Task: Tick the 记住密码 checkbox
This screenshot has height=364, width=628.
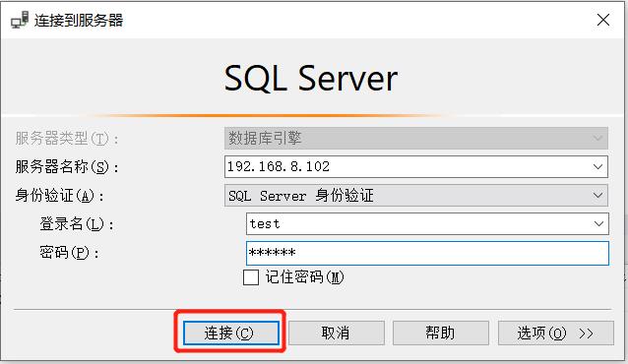Action: coord(251,277)
